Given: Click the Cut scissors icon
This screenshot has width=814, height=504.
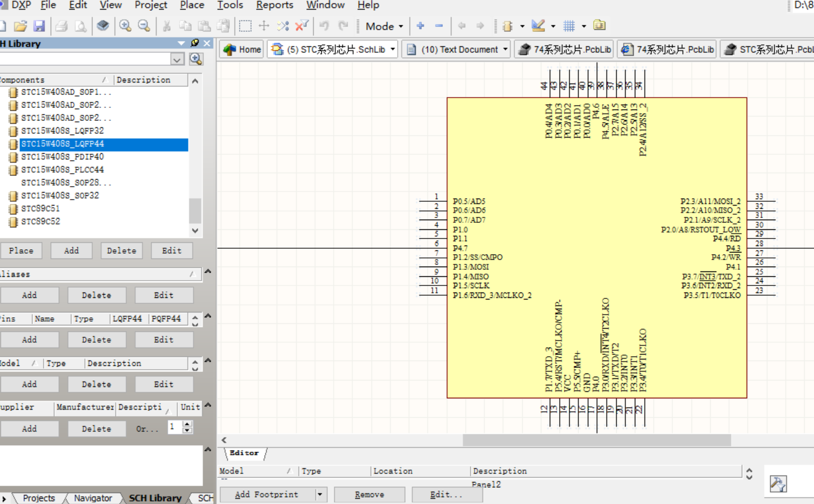Looking at the screenshot, I should [x=167, y=26].
